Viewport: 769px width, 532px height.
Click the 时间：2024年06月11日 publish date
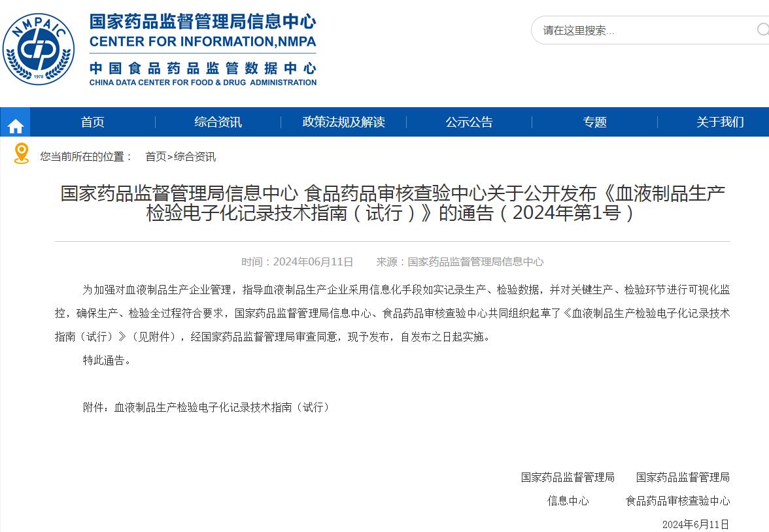point(297,262)
